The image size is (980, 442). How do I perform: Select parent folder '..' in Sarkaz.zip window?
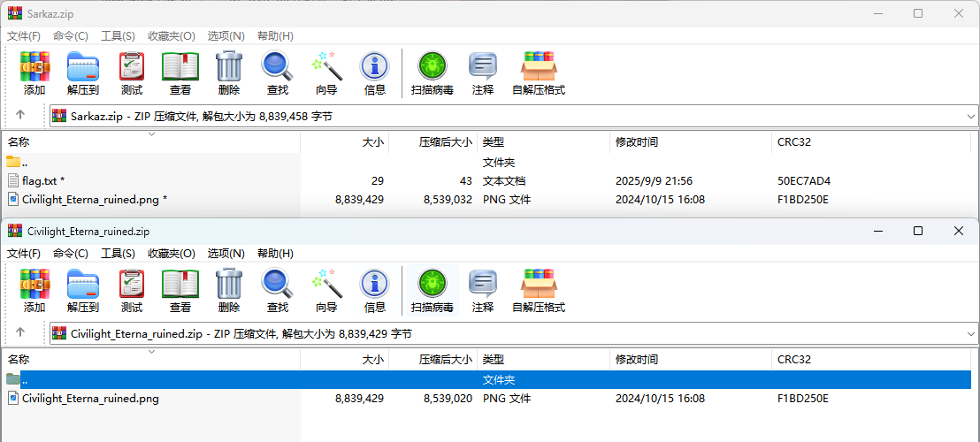click(x=490, y=163)
